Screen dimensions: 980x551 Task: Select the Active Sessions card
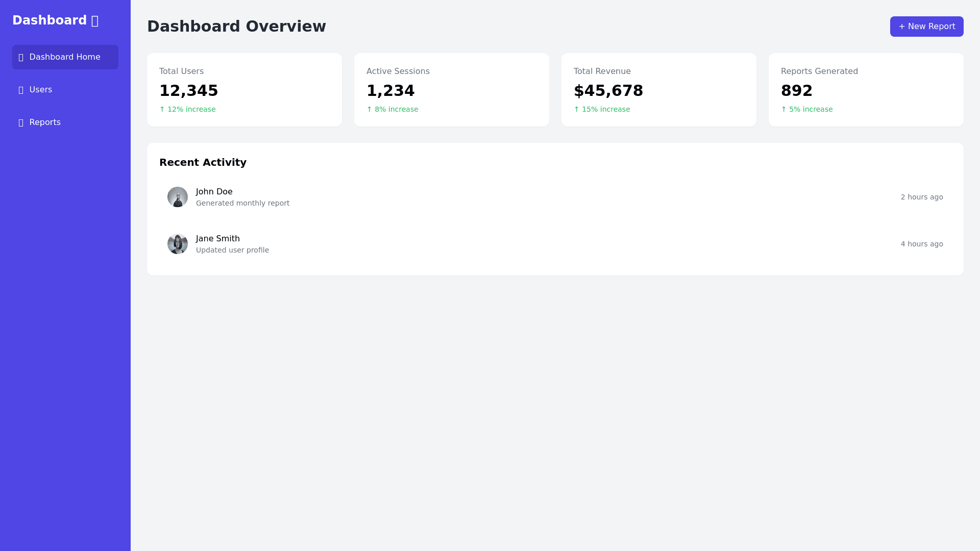coord(451,90)
